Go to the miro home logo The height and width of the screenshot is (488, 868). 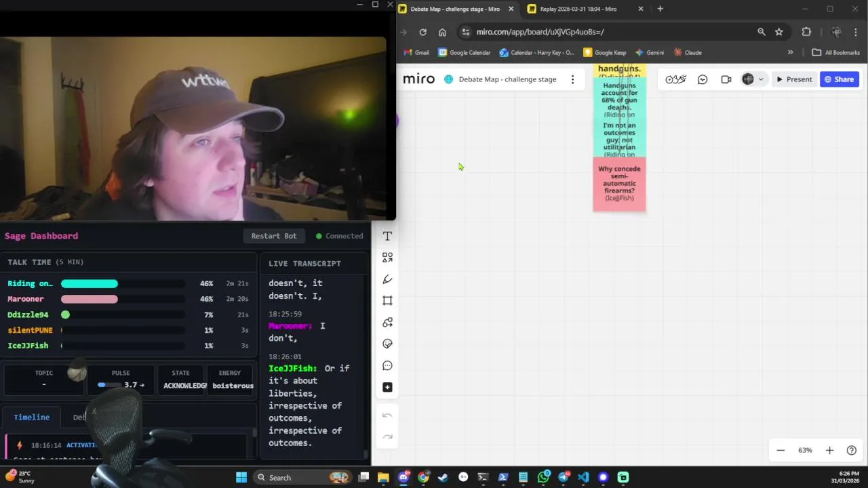tap(418, 79)
